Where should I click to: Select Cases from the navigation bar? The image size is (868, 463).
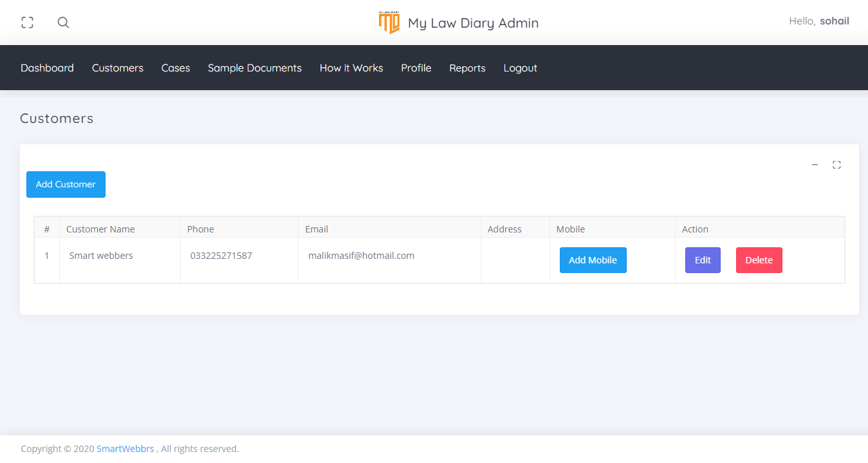176,68
